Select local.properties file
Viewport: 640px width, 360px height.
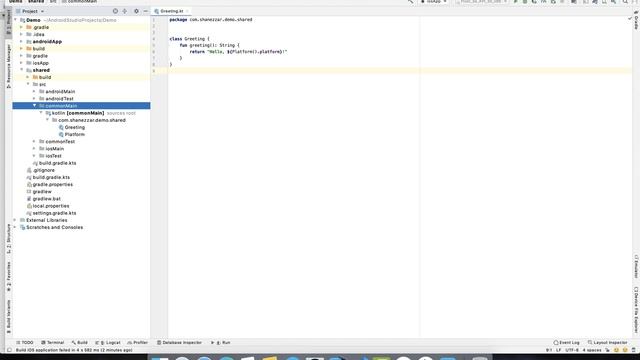click(x=51, y=206)
